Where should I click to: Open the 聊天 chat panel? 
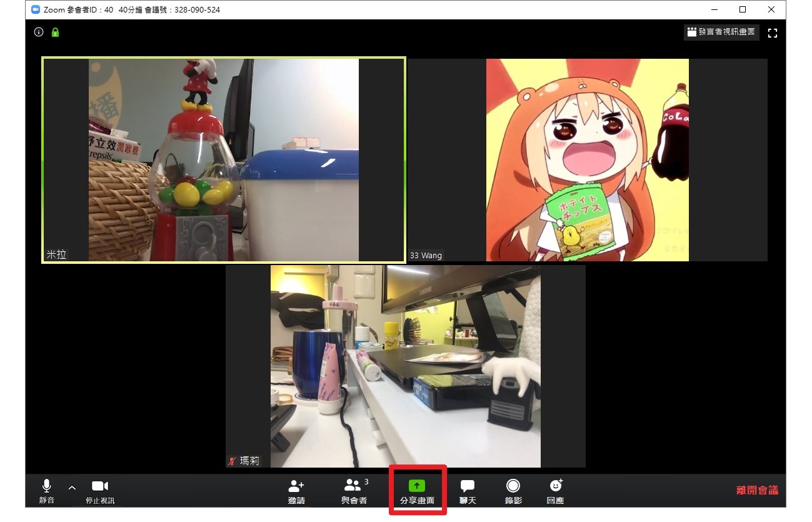(x=468, y=492)
